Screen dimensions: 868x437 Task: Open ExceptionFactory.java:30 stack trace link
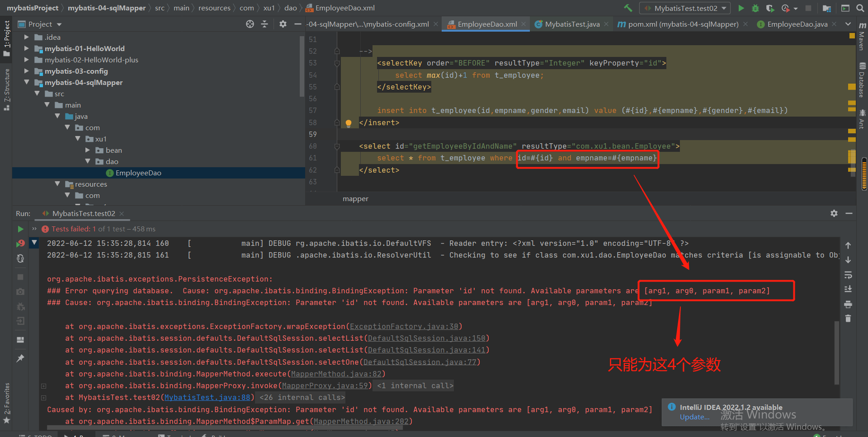404,326
